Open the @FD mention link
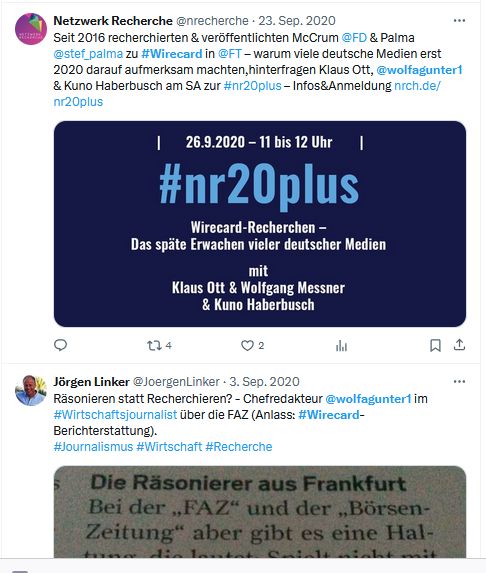The height and width of the screenshot is (573, 486). pyautogui.click(x=354, y=38)
